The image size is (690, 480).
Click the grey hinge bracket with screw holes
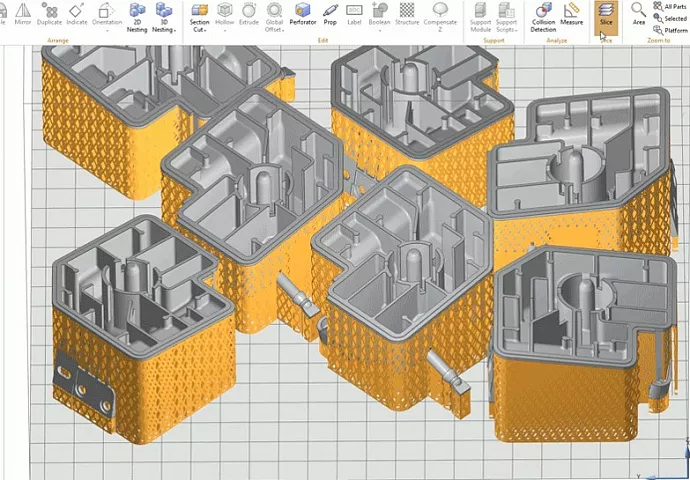(83, 385)
